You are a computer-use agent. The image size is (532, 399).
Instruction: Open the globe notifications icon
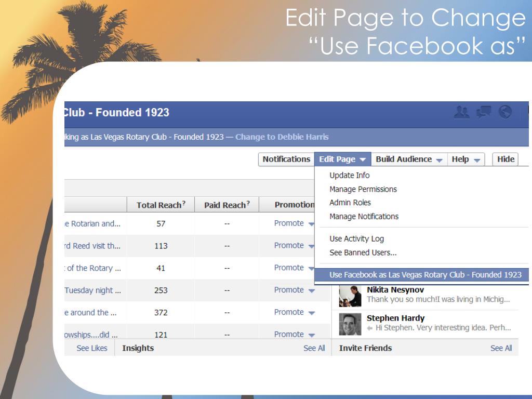505,112
